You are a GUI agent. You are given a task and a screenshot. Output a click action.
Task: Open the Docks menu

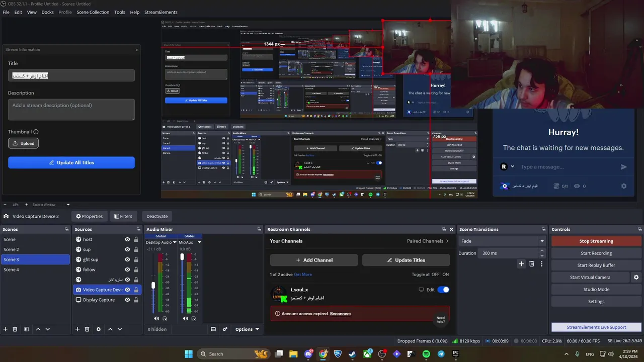tap(47, 12)
